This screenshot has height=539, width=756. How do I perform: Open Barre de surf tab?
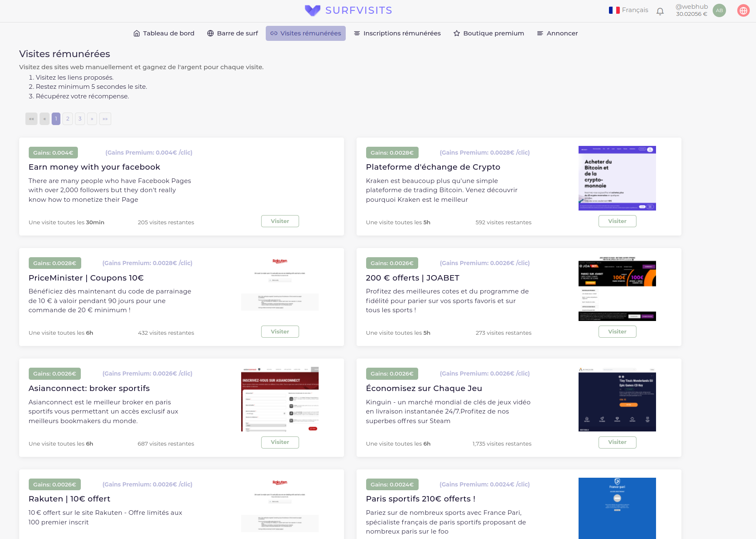[x=232, y=33]
